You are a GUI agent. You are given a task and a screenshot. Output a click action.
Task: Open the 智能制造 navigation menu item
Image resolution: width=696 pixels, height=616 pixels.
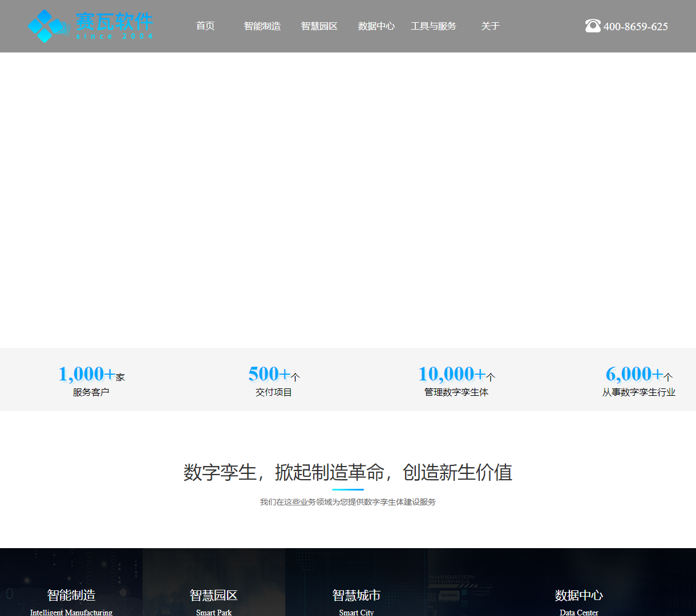(x=262, y=26)
